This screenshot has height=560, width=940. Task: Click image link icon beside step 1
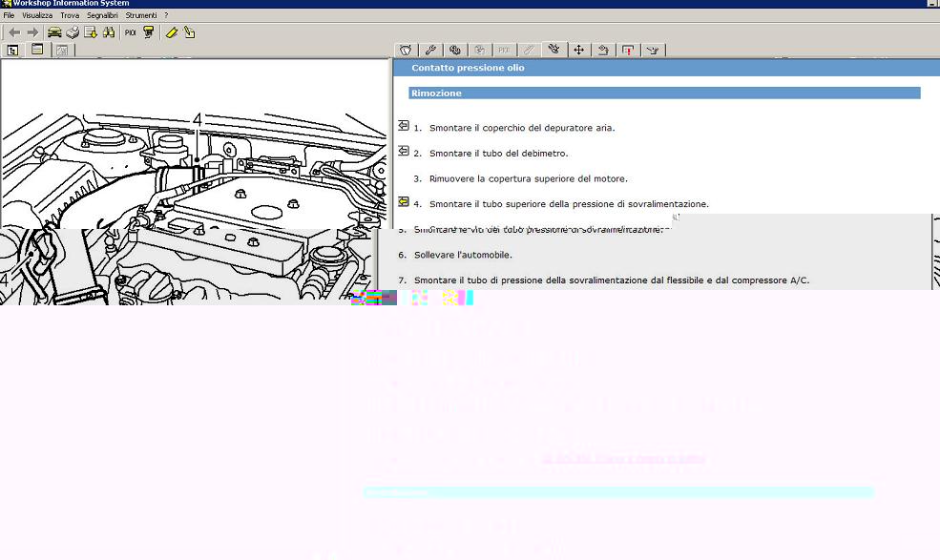point(404,125)
